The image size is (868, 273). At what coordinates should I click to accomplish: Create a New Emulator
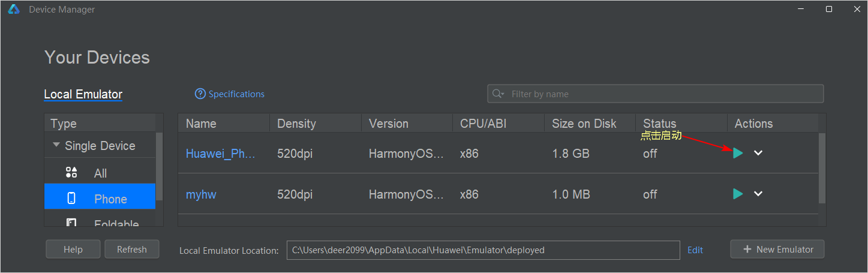point(777,250)
